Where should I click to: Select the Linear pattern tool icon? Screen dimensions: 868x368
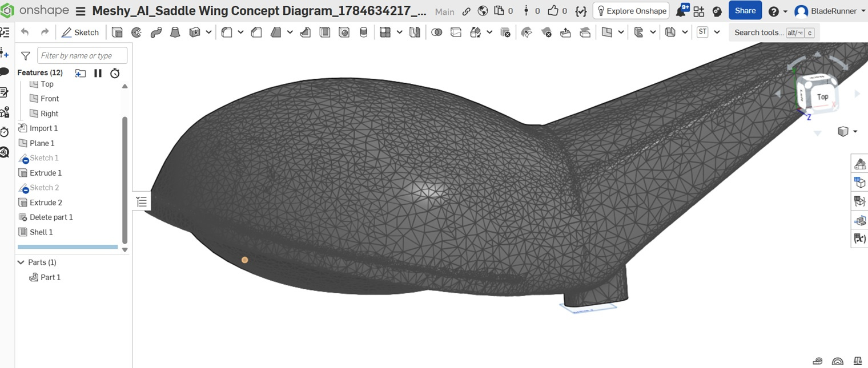tap(385, 33)
